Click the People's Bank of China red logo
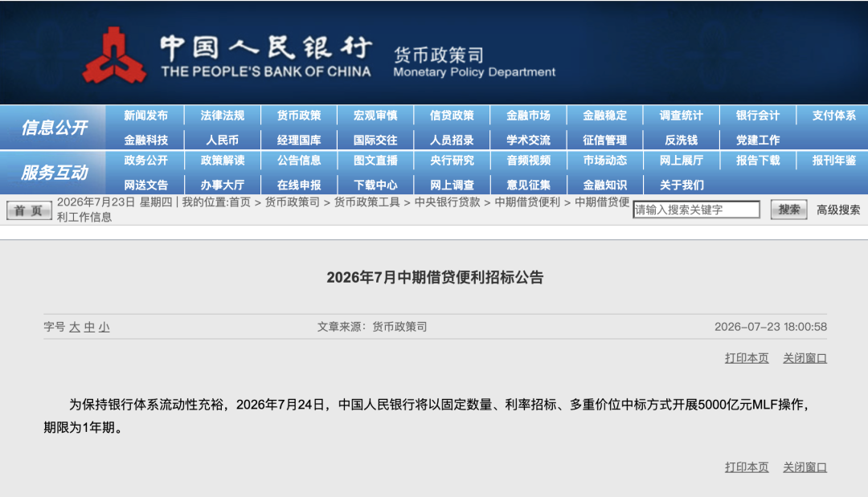 (x=115, y=56)
